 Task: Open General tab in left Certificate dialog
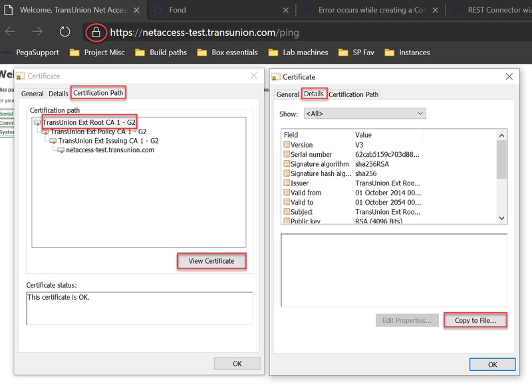click(32, 94)
